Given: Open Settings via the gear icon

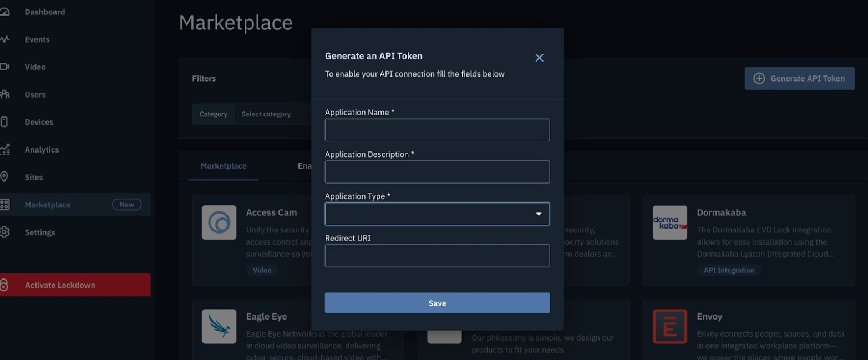Looking at the screenshot, I should [x=4, y=232].
